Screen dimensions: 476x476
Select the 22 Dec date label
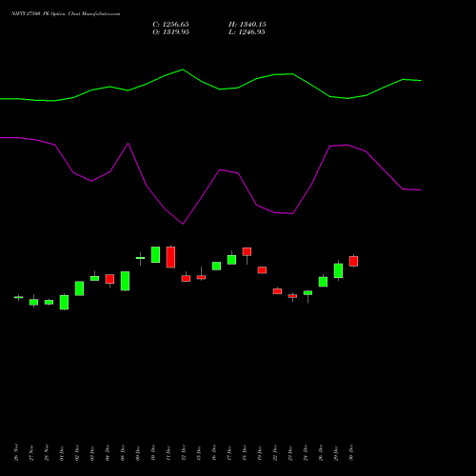pyautogui.click(x=275, y=453)
